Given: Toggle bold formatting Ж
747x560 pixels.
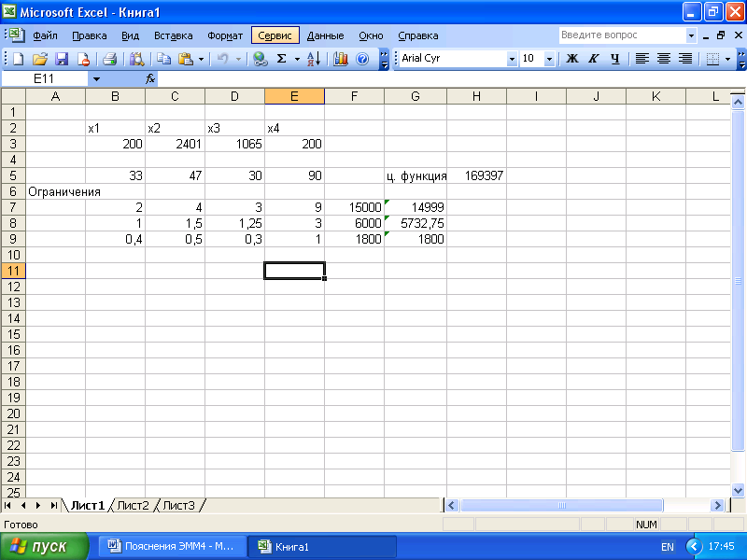Looking at the screenshot, I should [x=571, y=59].
